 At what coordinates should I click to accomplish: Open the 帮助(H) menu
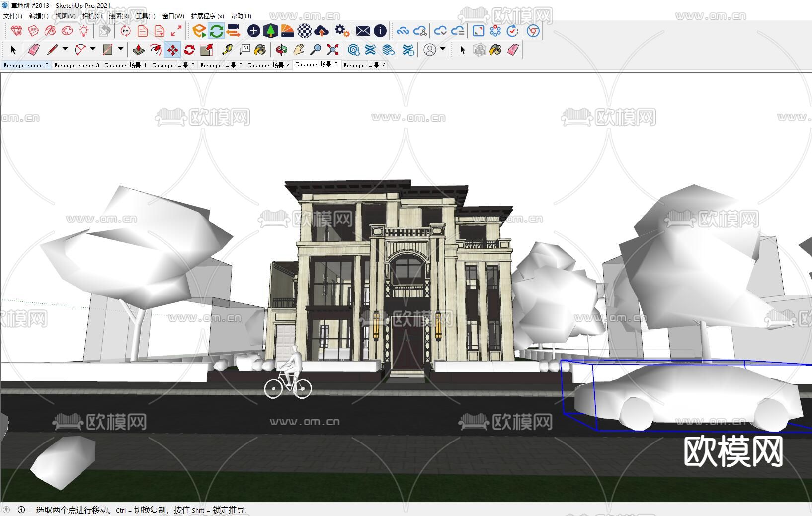(241, 16)
